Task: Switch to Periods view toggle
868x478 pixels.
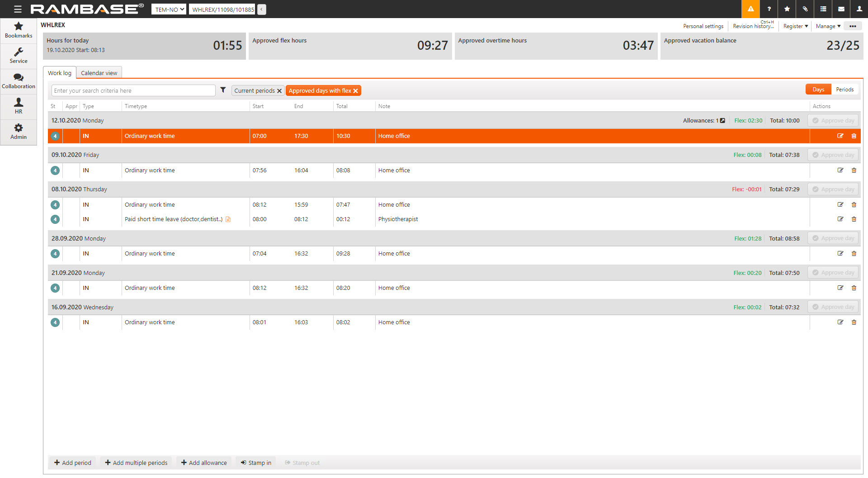Action: (844, 90)
